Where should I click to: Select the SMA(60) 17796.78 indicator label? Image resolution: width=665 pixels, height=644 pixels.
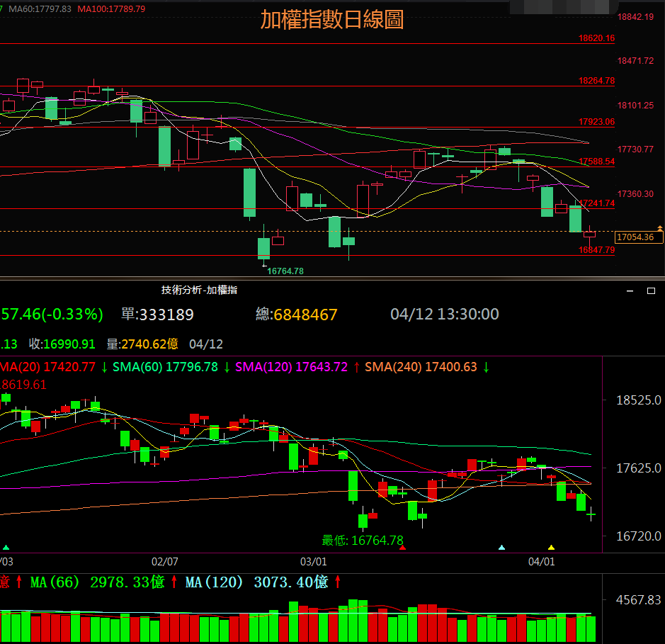click(165, 367)
